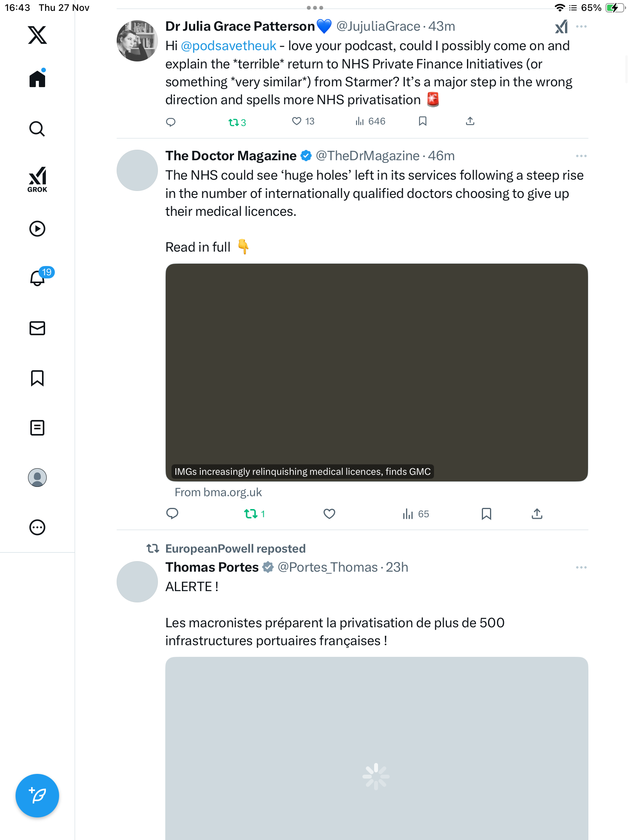Open the Lists icon in sidebar

[x=37, y=428]
